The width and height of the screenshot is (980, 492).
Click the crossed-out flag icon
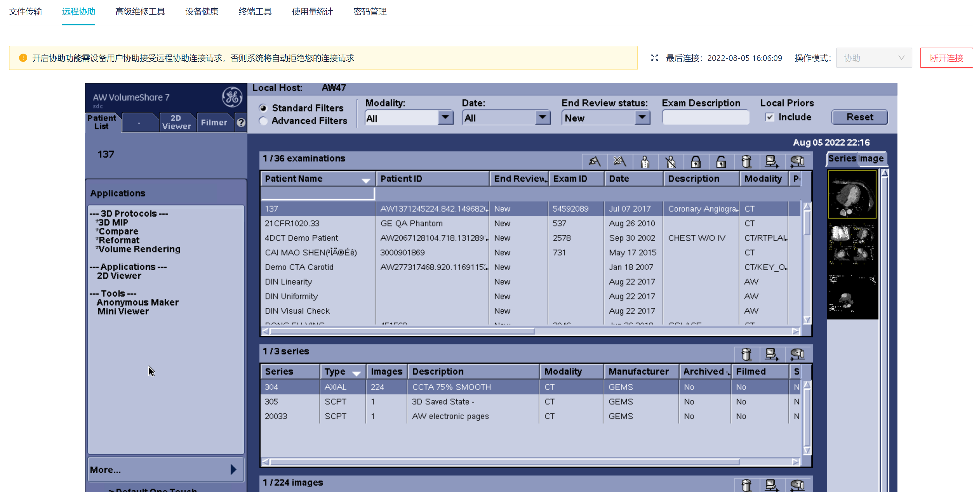pyautogui.click(x=619, y=161)
